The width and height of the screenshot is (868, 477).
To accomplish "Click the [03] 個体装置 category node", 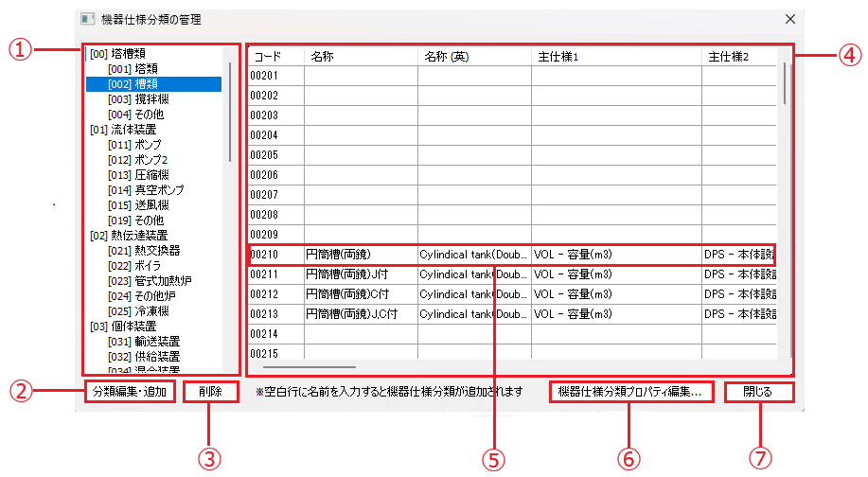I will point(123,326).
